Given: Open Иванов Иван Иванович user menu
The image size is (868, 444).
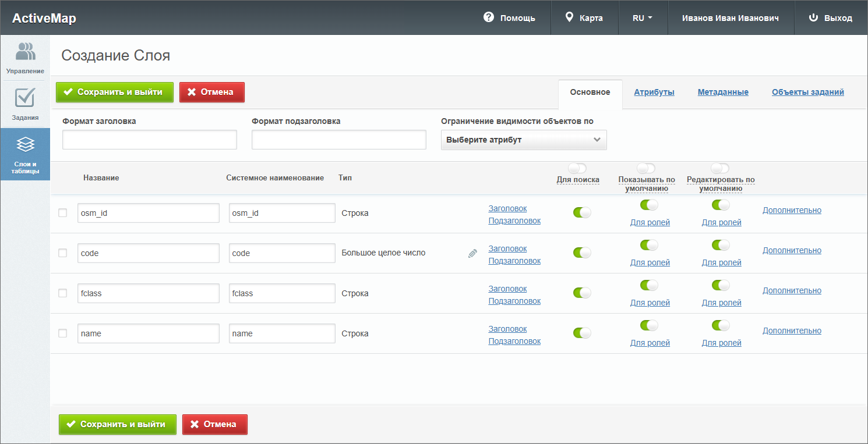Looking at the screenshot, I should pyautogui.click(x=730, y=18).
